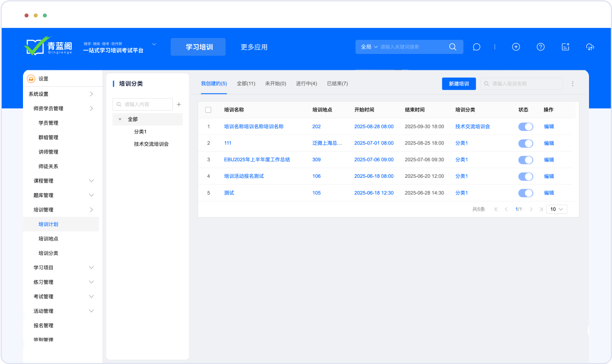This screenshot has height=364, width=612.
Task: Check the select-all checkbox in table header
Action: 208,110
